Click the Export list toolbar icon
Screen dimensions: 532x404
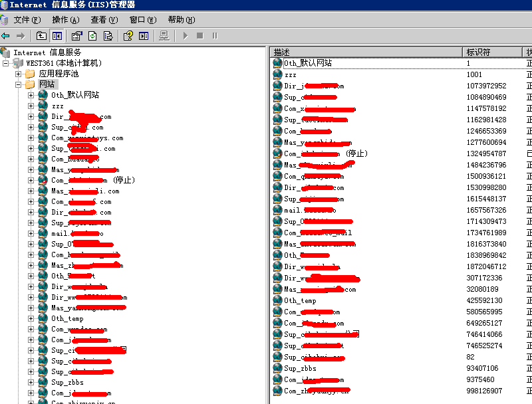pos(108,36)
